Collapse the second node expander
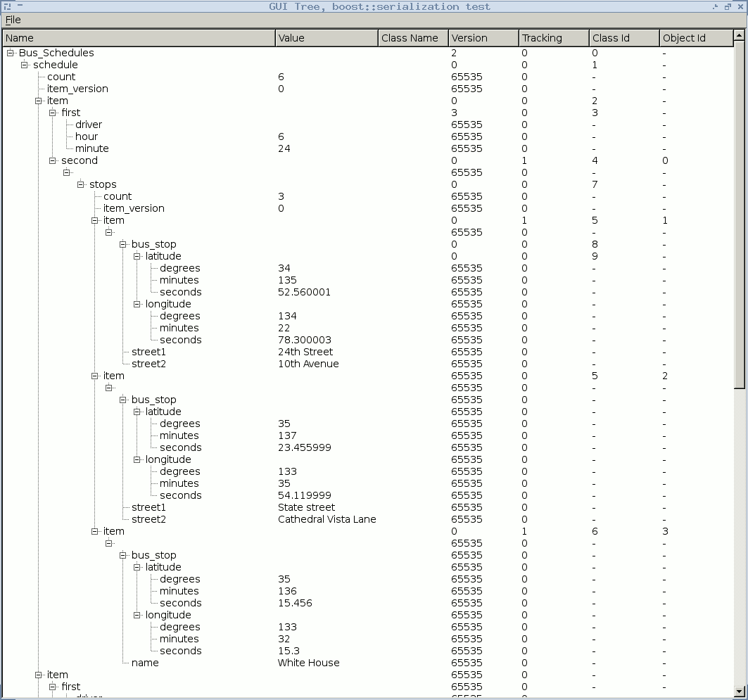 53,160
